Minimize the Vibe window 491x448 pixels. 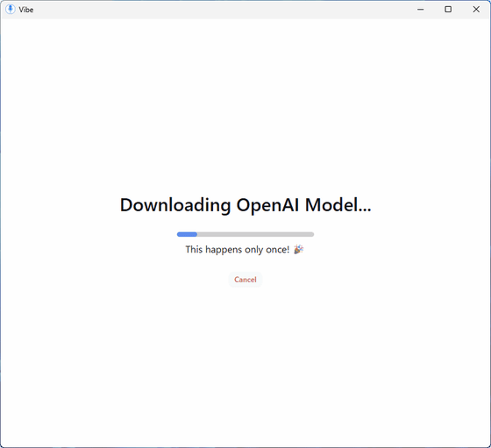420,10
